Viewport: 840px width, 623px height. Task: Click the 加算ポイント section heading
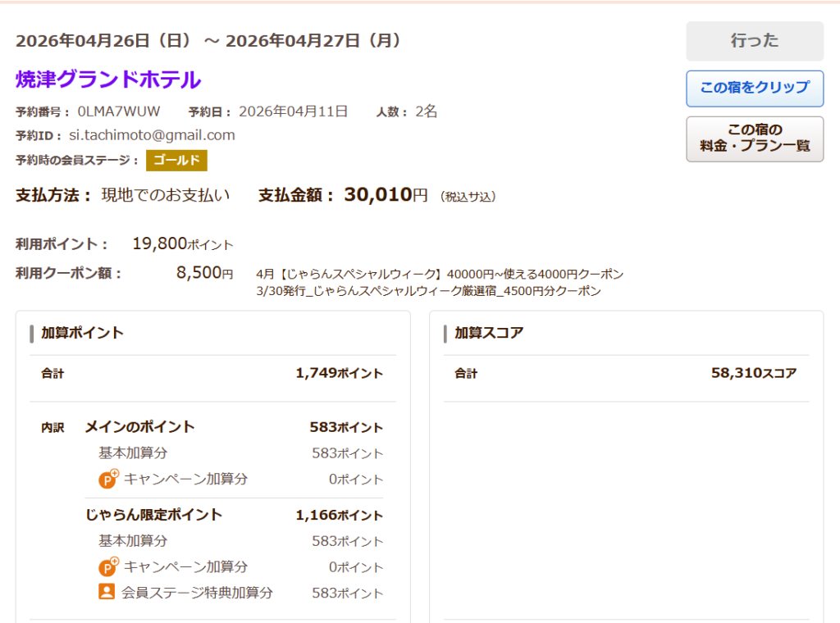tap(83, 333)
